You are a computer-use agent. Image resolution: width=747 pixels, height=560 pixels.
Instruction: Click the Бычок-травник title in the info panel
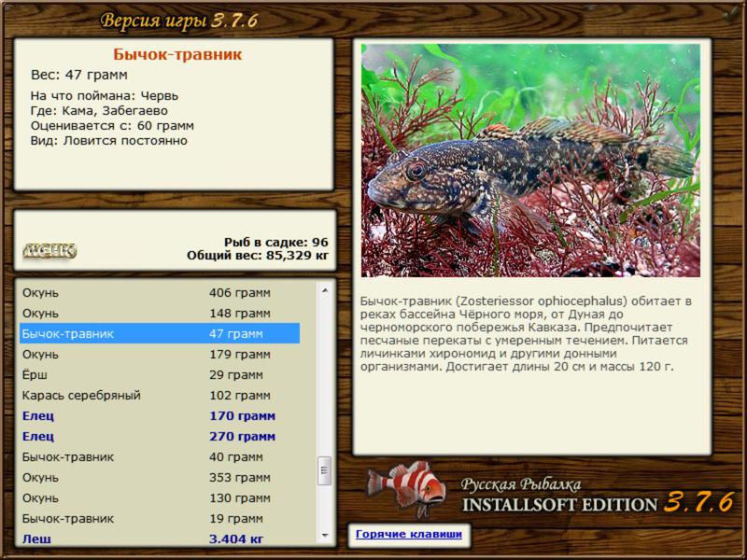(x=177, y=54)
